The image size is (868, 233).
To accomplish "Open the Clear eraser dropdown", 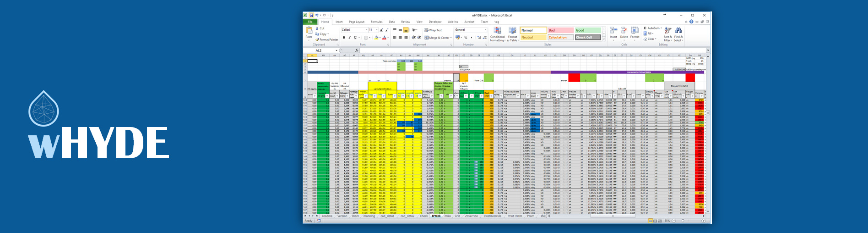I will click(650, 39).
